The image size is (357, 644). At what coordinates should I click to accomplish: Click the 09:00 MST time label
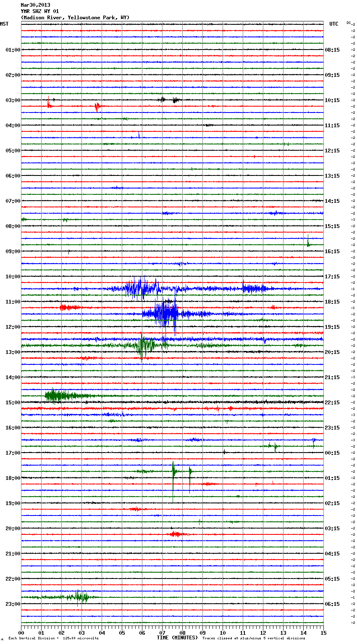tap(13, 251)
